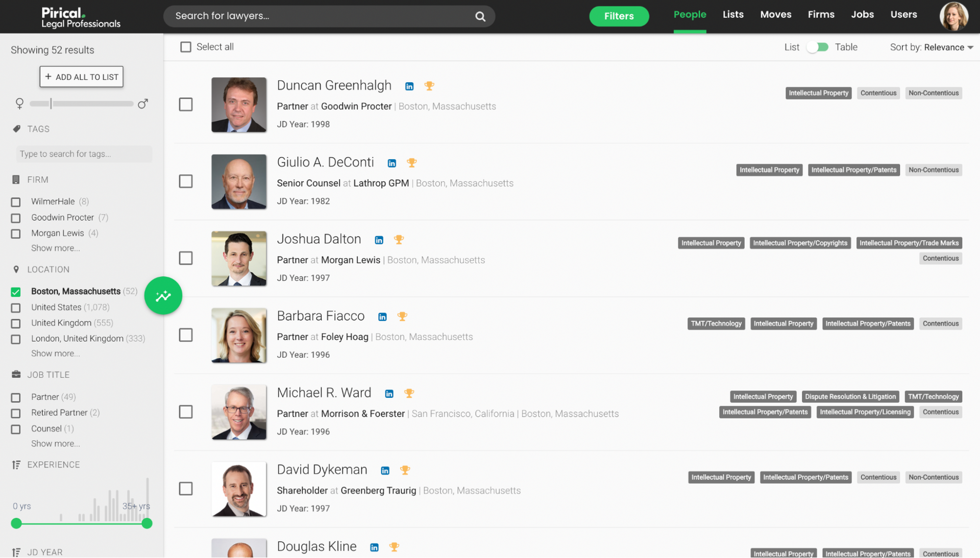Go to the People tab
Image resolution: width=980 pixels, height=558 pixels.
point(690,15)
